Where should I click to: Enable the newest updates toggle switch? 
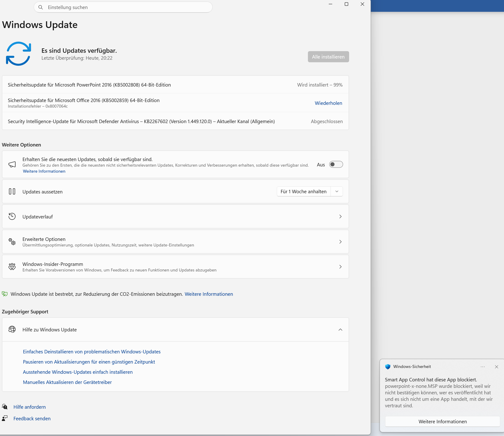pos(336,165)
